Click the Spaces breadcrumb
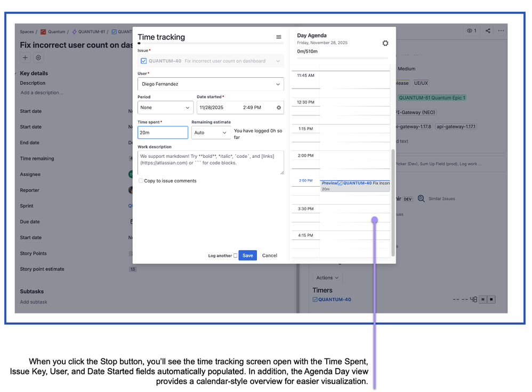Viewport: 532px width, 392px height. click(27, 32)
